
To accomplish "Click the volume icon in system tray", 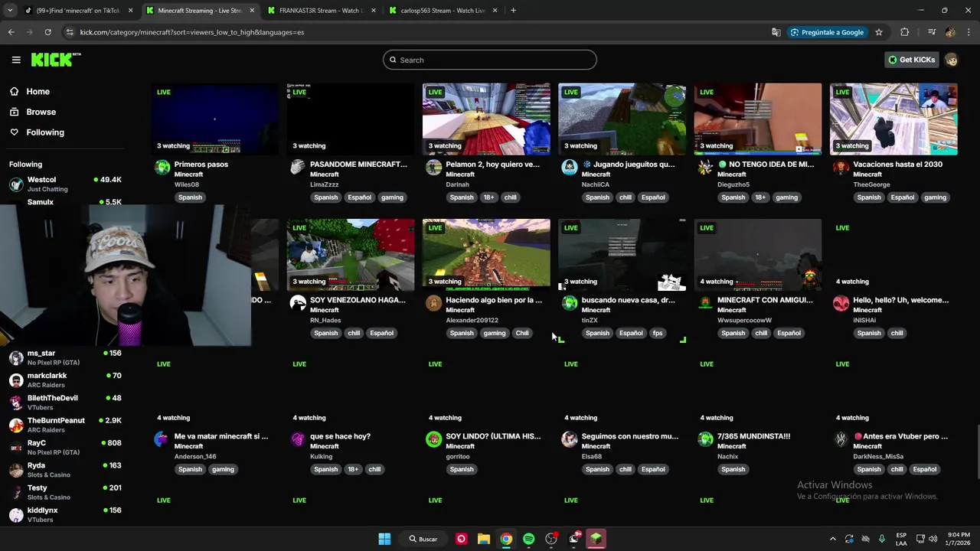I will click(933, 539).
